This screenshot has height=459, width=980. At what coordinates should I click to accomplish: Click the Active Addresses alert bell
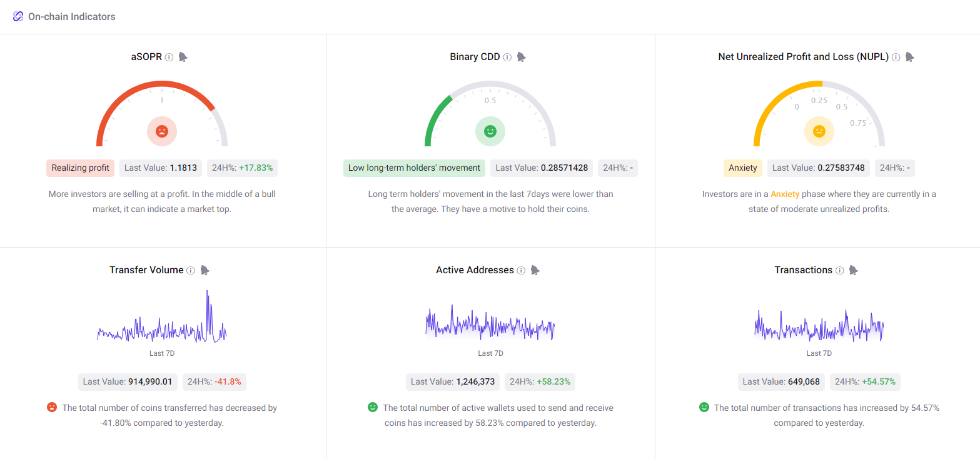[x=535, y=270]
